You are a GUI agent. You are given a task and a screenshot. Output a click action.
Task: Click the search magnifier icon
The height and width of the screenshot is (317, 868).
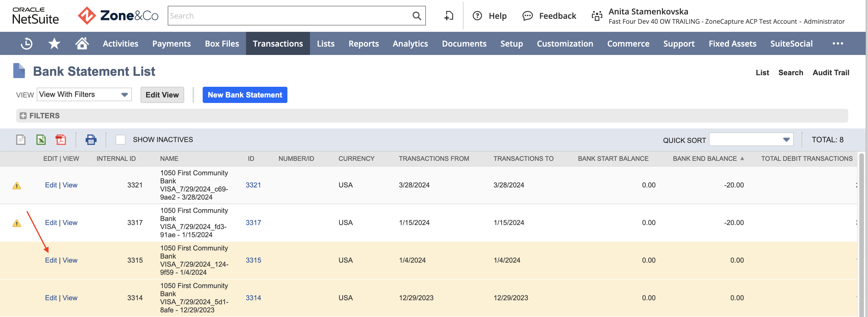417,16
